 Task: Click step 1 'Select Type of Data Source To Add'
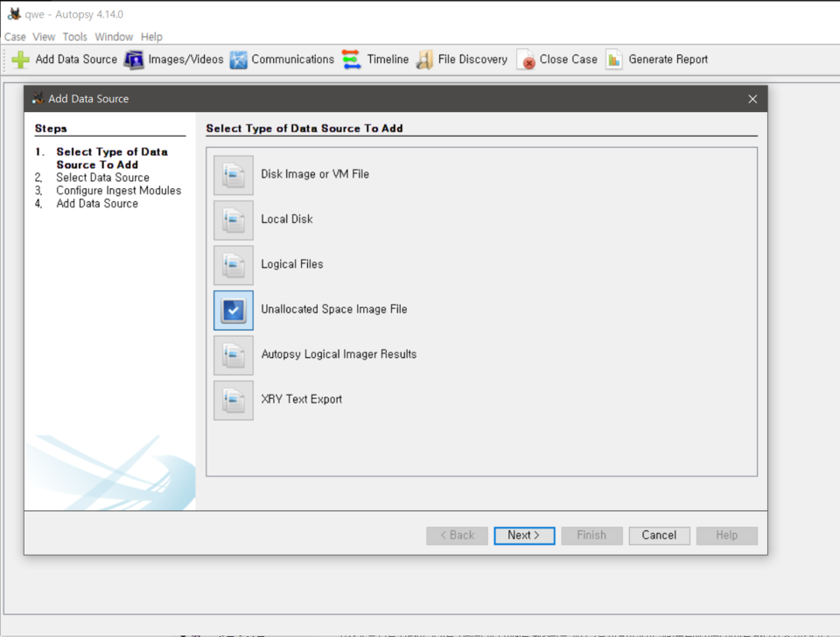point(112,158)
